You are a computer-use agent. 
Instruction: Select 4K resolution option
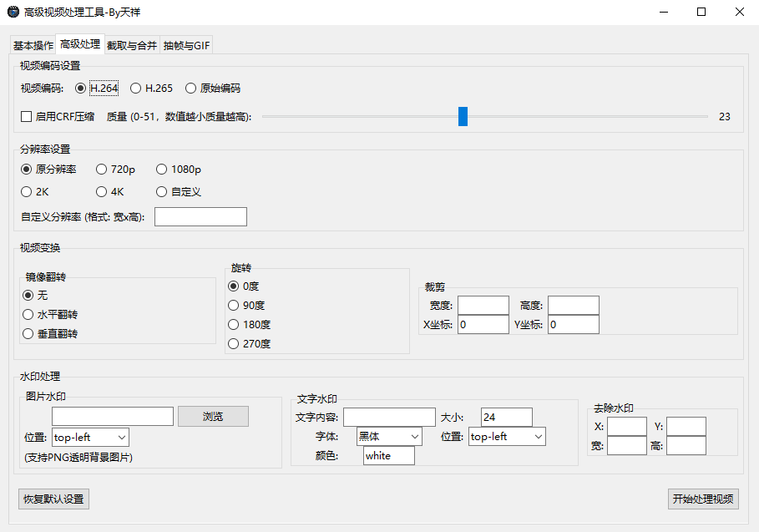point(110,192)
